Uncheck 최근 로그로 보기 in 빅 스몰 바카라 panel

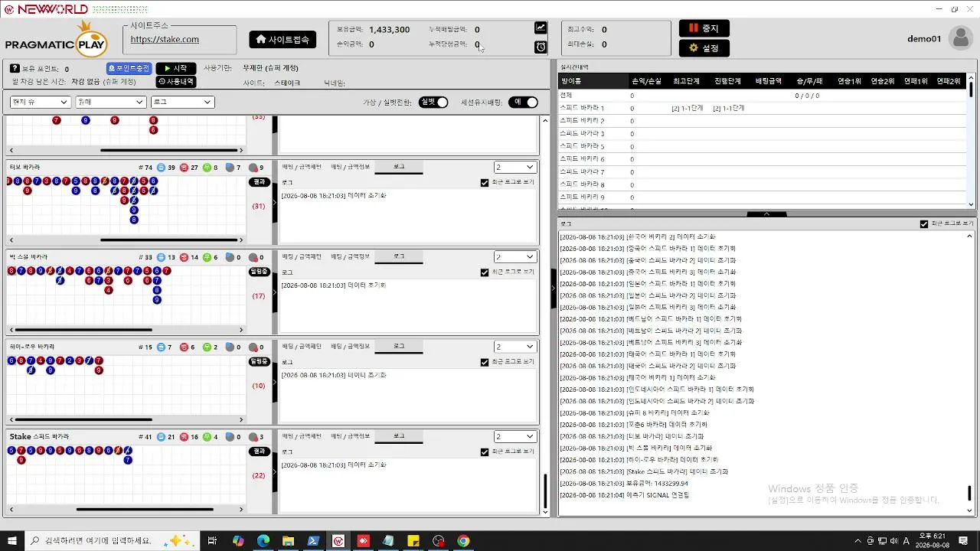(x=485, y=272)
